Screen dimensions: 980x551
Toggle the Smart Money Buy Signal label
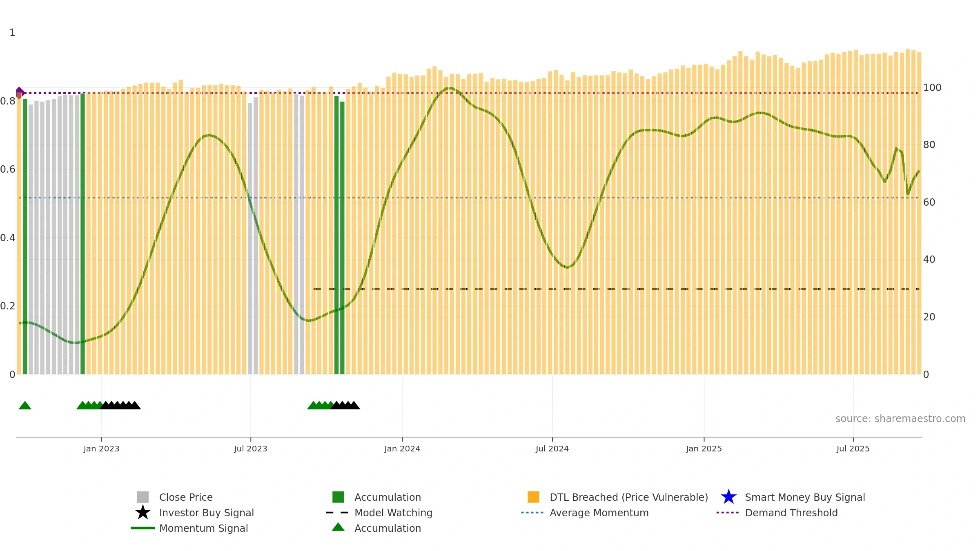coord(805,497)
